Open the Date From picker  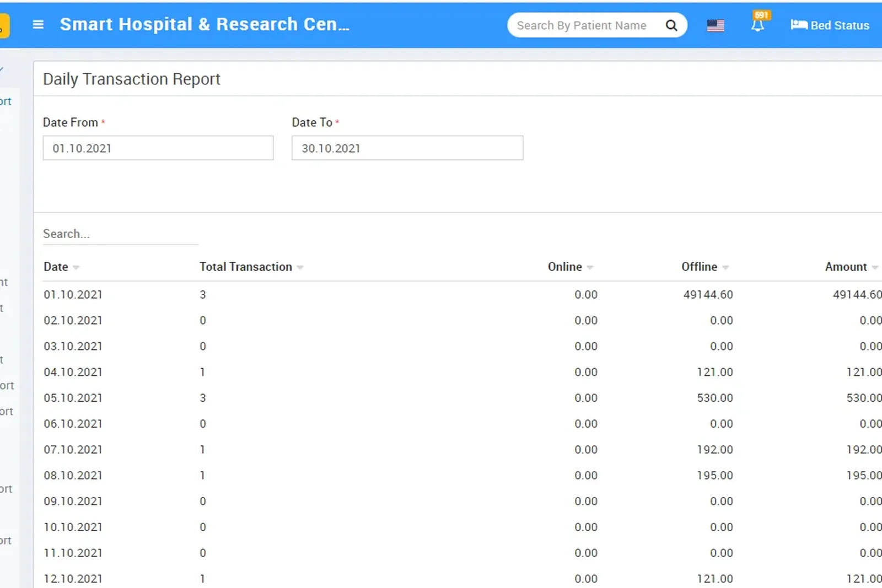(158, 148)
